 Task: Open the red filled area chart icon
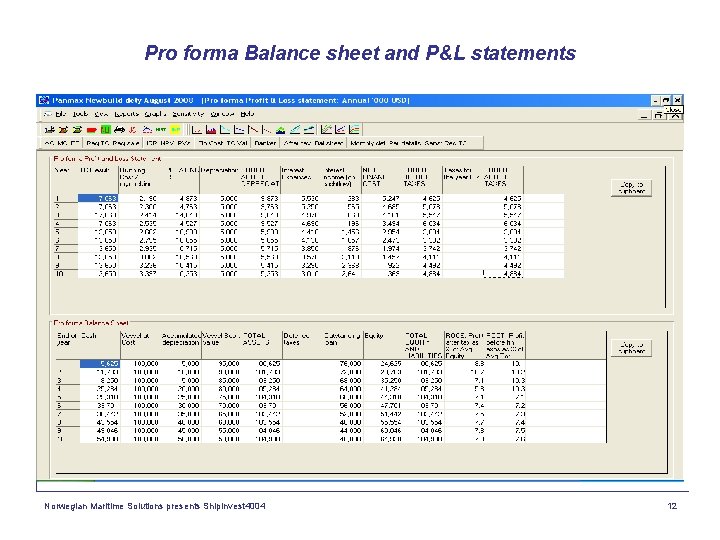[211, 130]
